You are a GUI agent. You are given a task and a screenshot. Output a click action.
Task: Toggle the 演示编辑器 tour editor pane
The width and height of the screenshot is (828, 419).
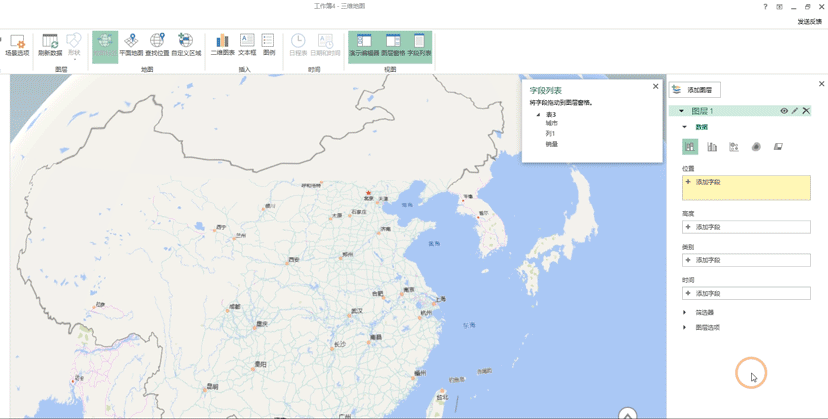point(364,45)
